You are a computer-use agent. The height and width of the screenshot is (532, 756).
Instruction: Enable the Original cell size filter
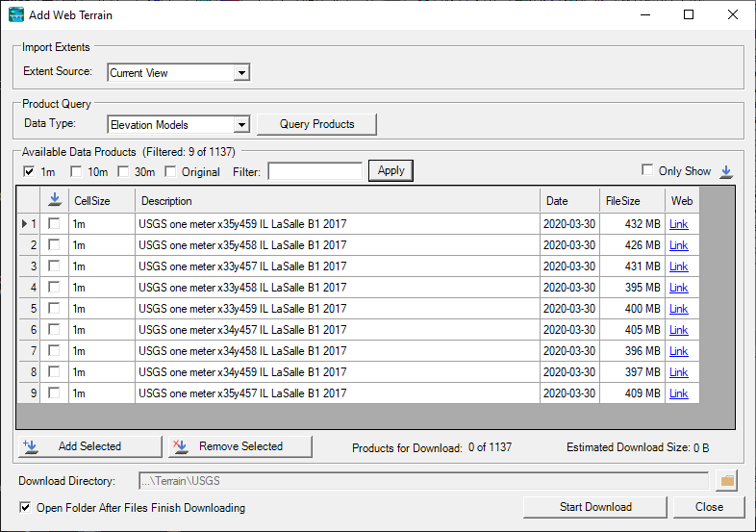[171, 171]
